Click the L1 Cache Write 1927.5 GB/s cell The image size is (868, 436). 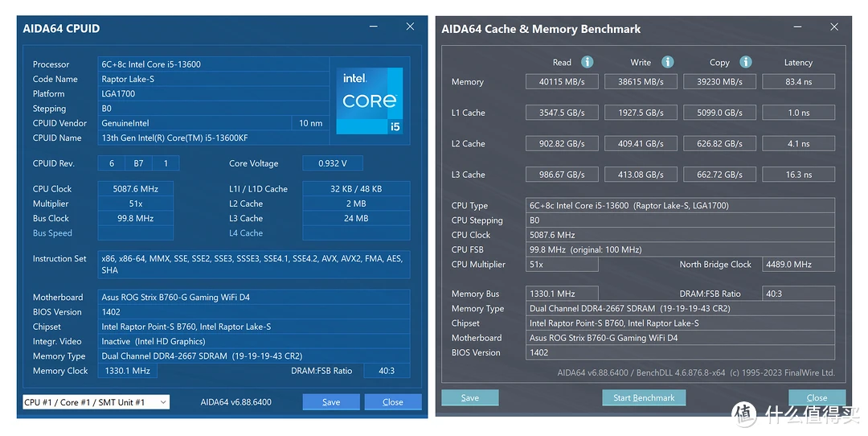[641, 113]
